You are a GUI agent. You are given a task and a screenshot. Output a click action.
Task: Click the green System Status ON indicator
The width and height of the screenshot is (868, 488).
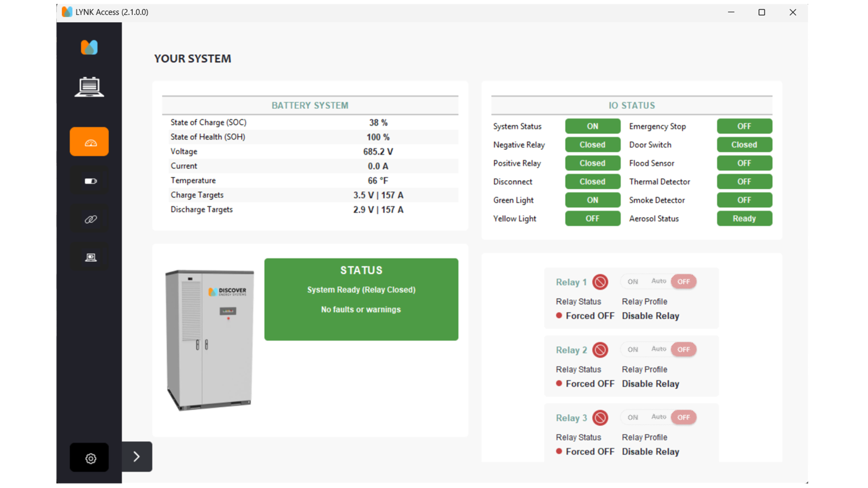pyautogui.click(x=592, y=126)
